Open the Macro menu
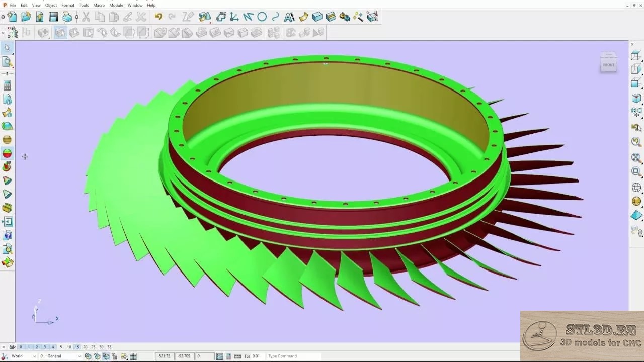Viewport: 644px width, 362px height. [x=99, y=5]
